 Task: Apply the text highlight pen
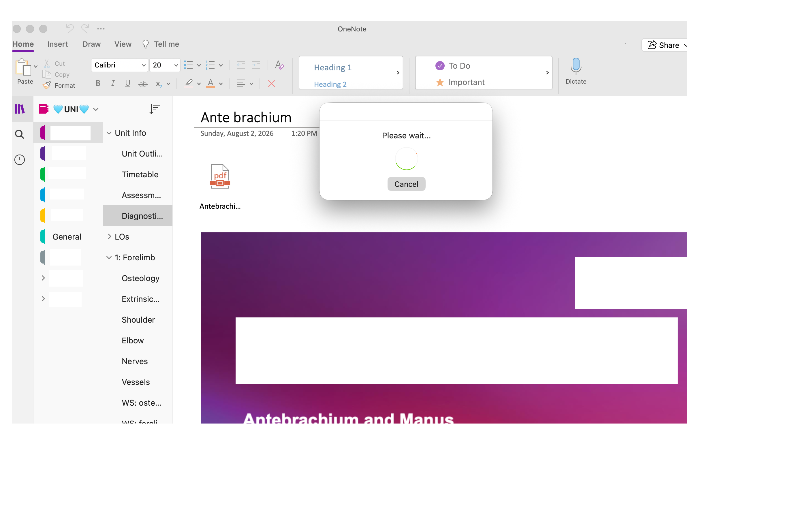coord(189,83)
